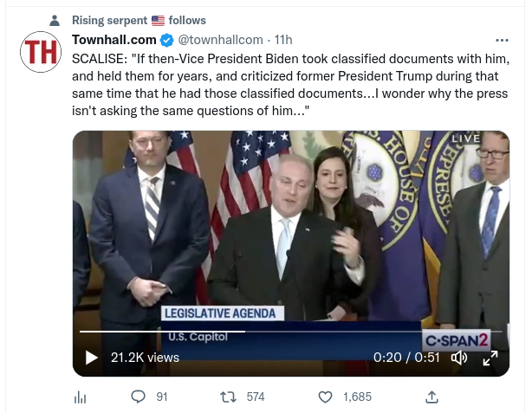Screen dimensions: 532x413
Task: Mute the video sound
Action: coord(459,358)
